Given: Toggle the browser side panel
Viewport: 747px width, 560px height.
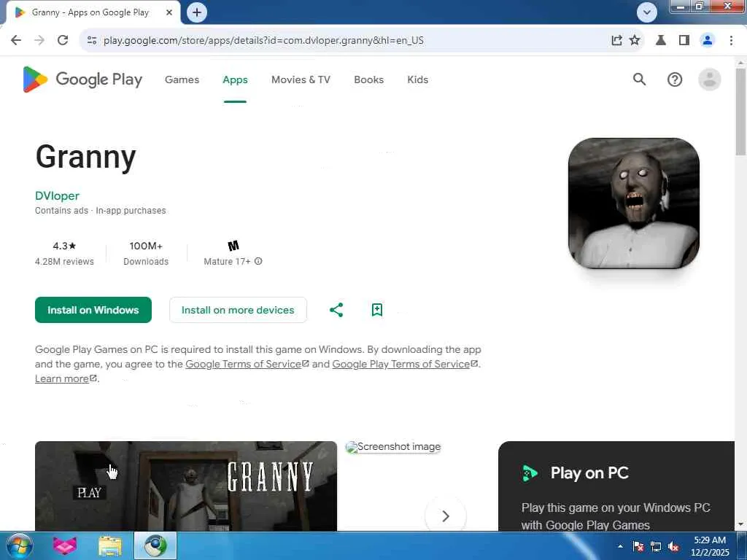Looking at the screenshot, I should coord(684,40).
